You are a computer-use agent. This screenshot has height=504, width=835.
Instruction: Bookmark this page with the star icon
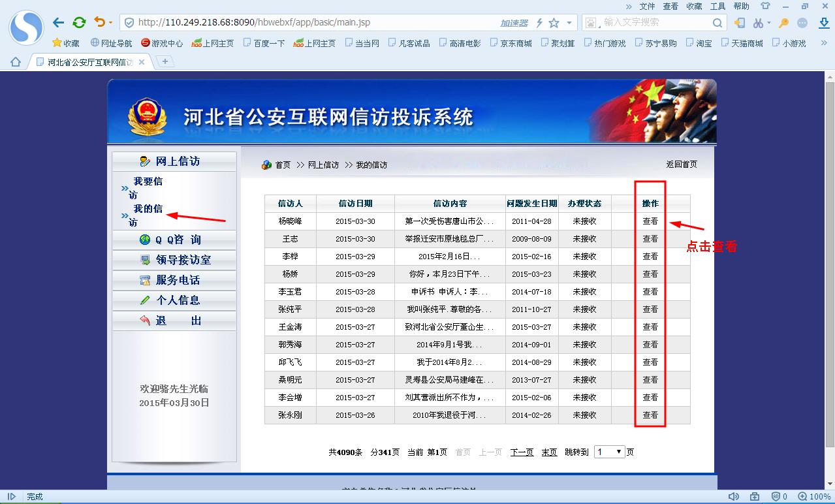(x=554, y=23)
